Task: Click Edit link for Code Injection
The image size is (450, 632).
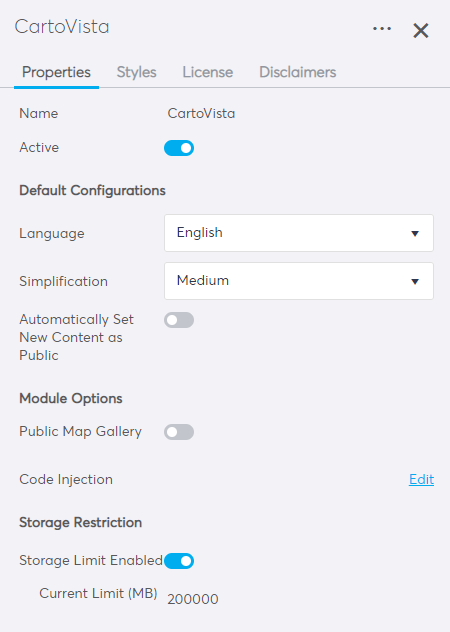Action: 421,479
